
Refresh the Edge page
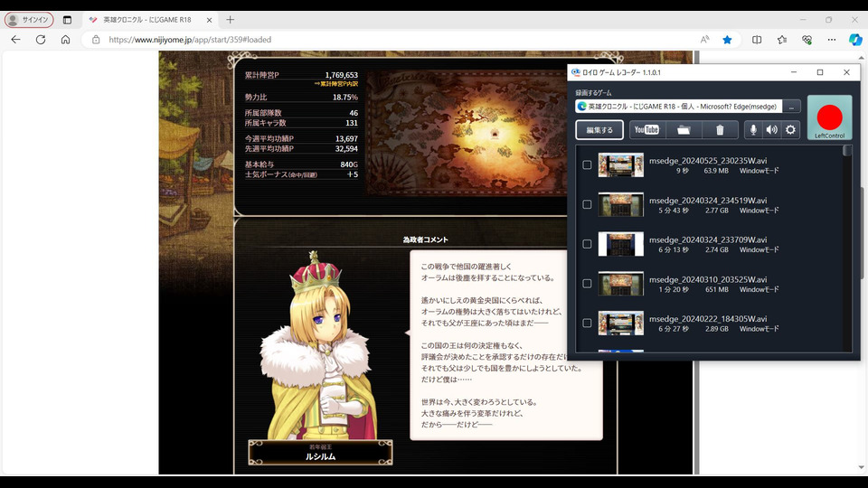pyautogui.click(x=41, y=39)
